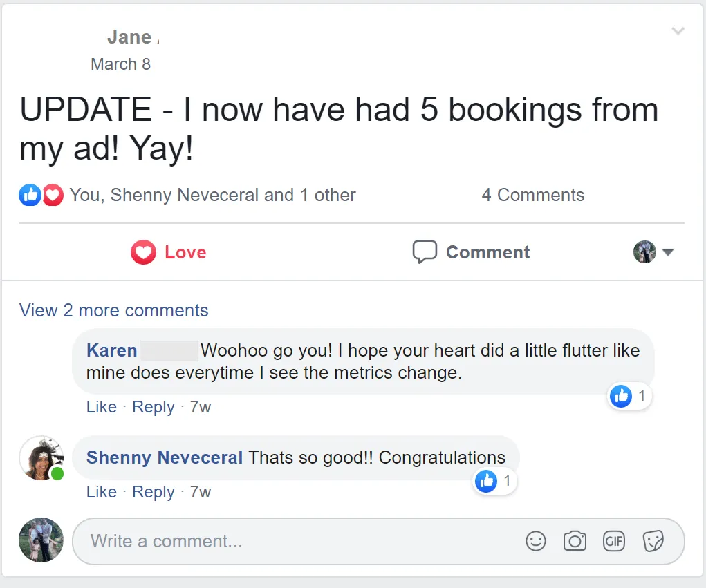
Task: Click the red heart reaction icon under post
Action: 53,196
